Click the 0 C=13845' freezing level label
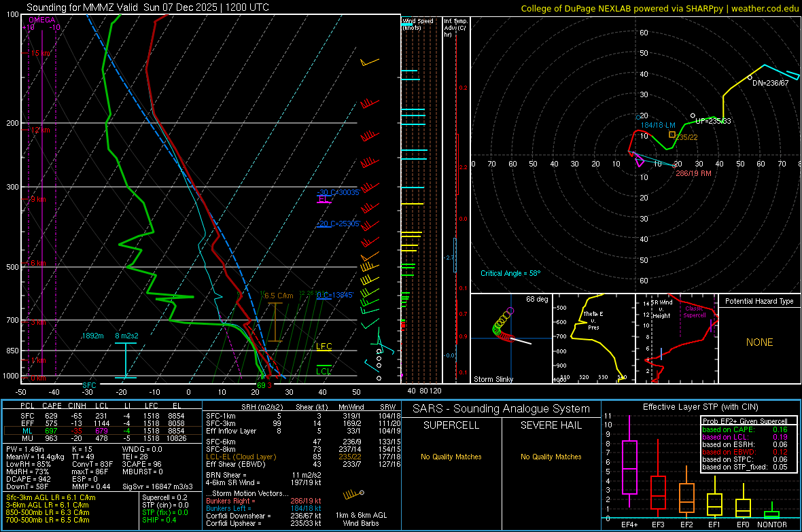The image size is (802, 532). [335, 295]
